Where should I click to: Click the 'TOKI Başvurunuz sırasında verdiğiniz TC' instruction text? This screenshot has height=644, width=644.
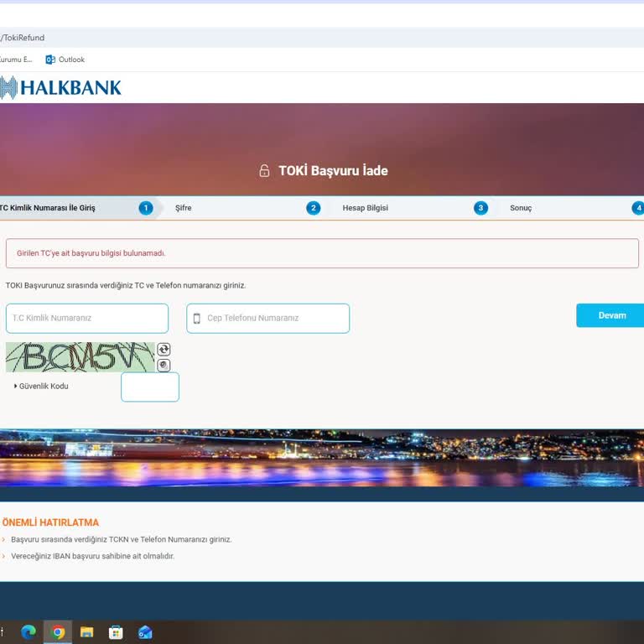coord(126,285)
